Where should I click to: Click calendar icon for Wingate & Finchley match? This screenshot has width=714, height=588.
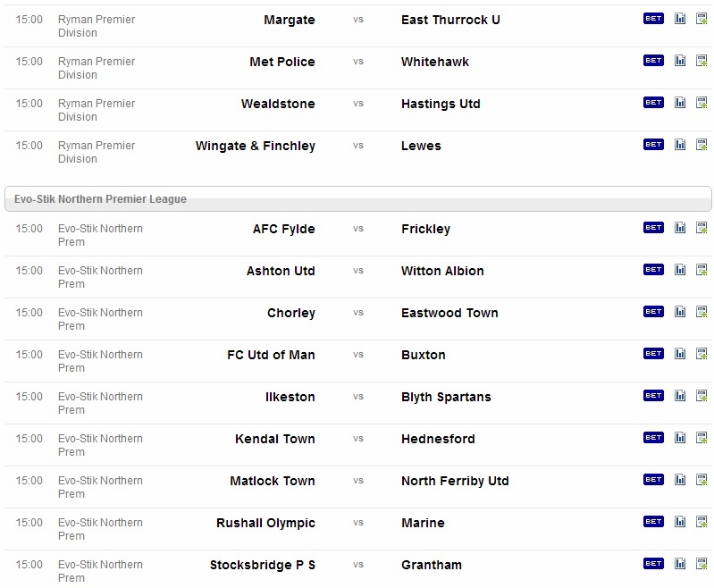pos(701,145)
